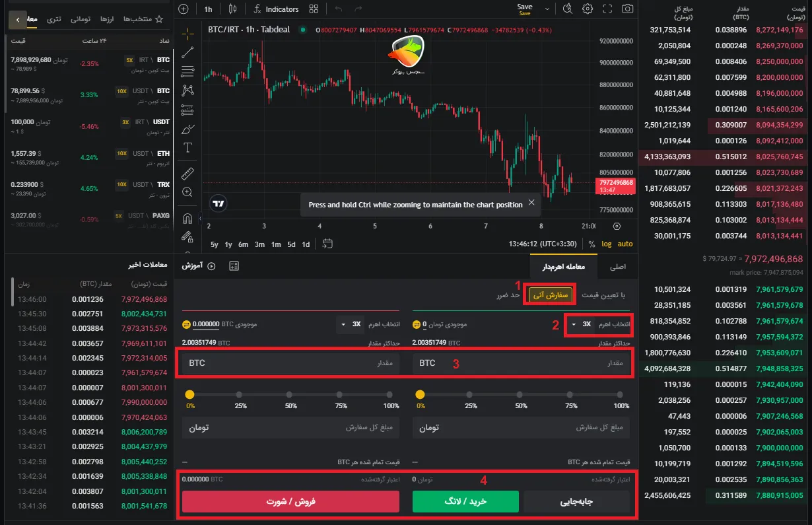Take a chart snapshot with camera icon
The width and height of the screenshot is (812, 525).
tap(627, 9)
